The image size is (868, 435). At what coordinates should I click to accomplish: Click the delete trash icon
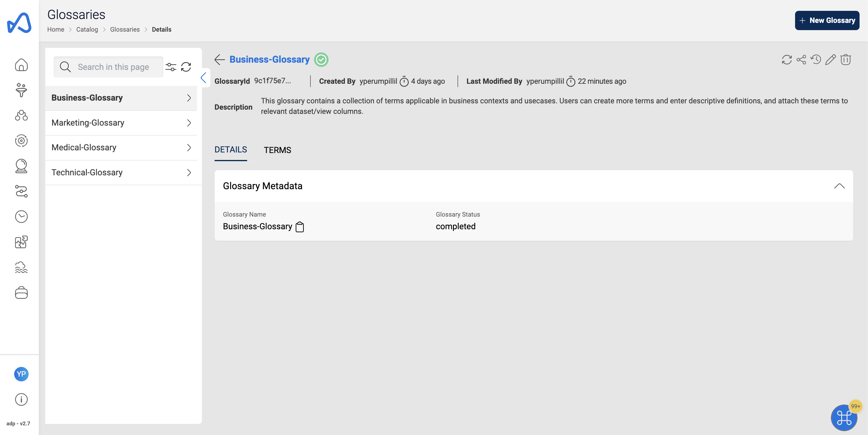point(845,59)
